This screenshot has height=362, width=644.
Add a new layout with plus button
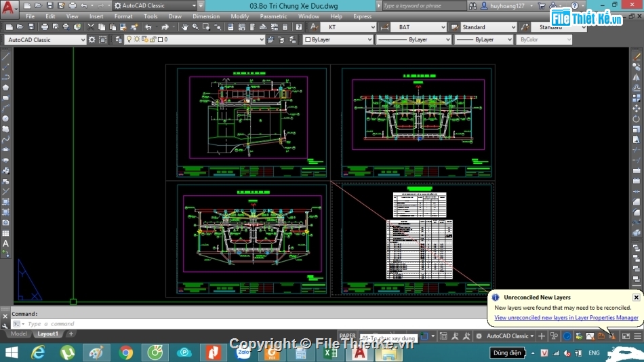tap(71, 334)
